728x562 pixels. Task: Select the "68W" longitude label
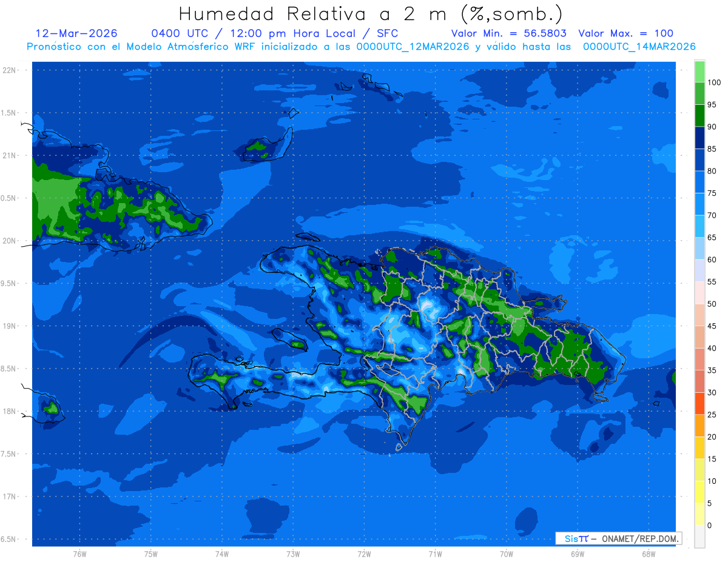[648, 554]
